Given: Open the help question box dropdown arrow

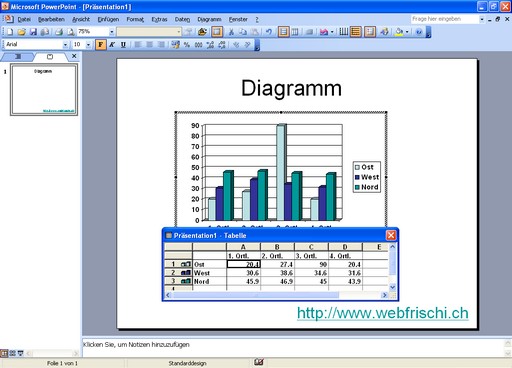Looking at the screenshot, I should tap(482, 19).
